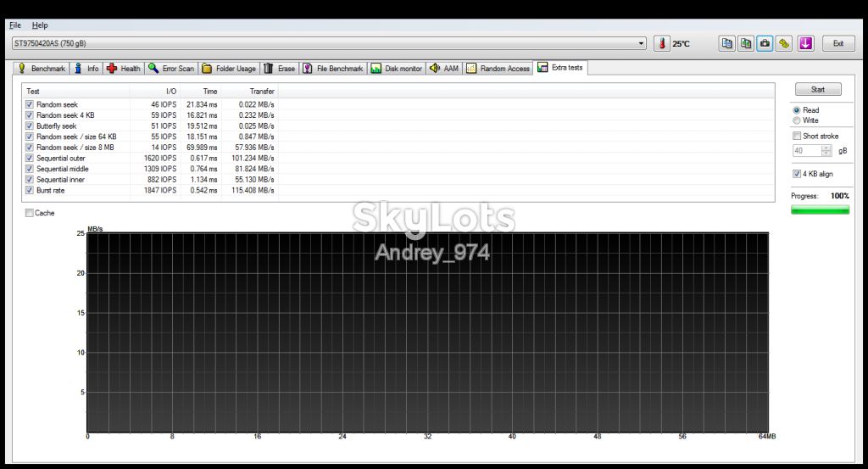Open the File menu
This screenshot has width=868, height=469.
point(15,25)
